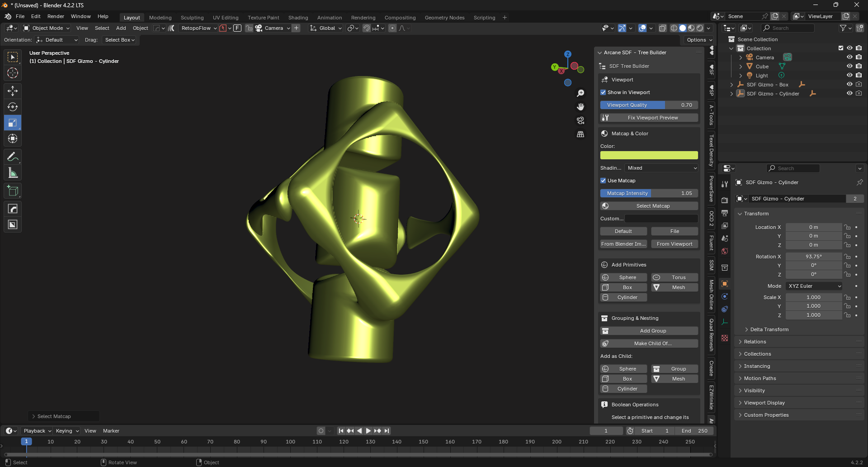Activate the Annotate pencil tool
This screenshot has height=467, width=868.
point(13,157)
